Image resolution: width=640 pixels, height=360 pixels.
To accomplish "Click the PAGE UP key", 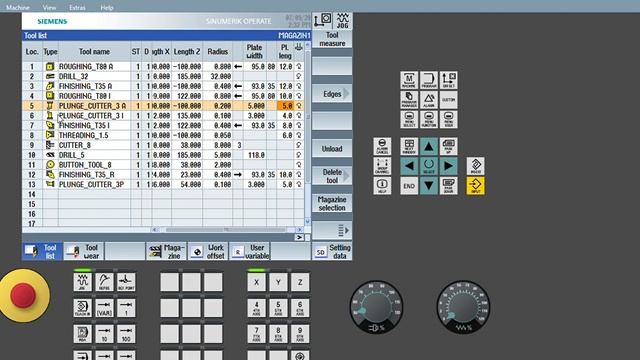I will tap(448, 146).
